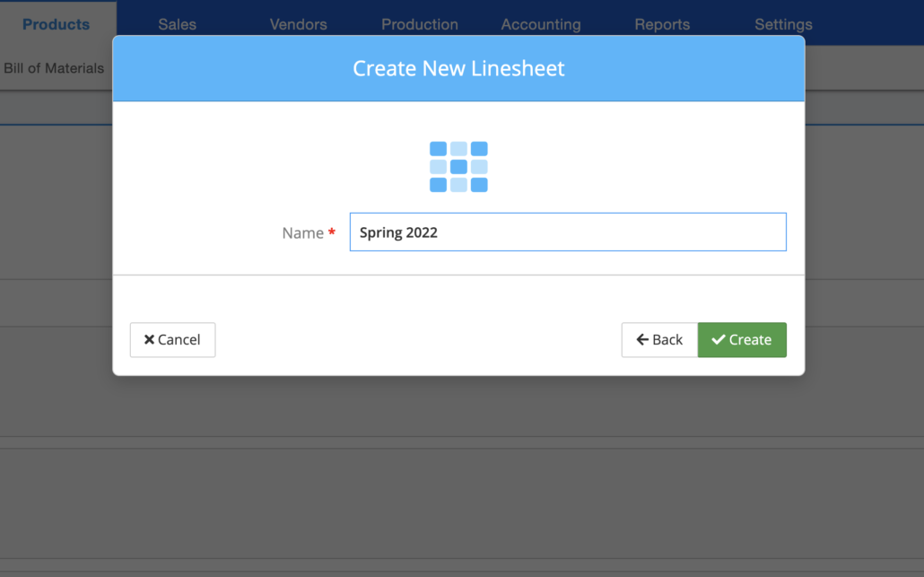Select the Products tab
Screen dimensions: 924x577
pos(57,24)
